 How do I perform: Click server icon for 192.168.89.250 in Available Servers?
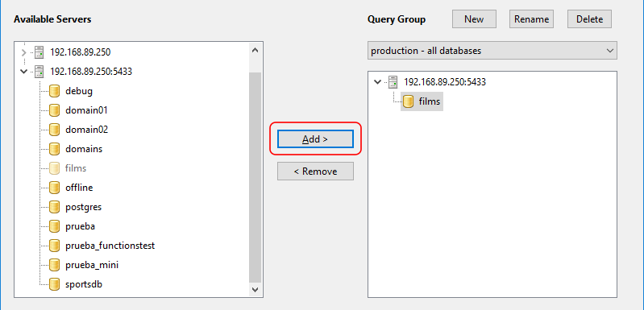(39, 52)
